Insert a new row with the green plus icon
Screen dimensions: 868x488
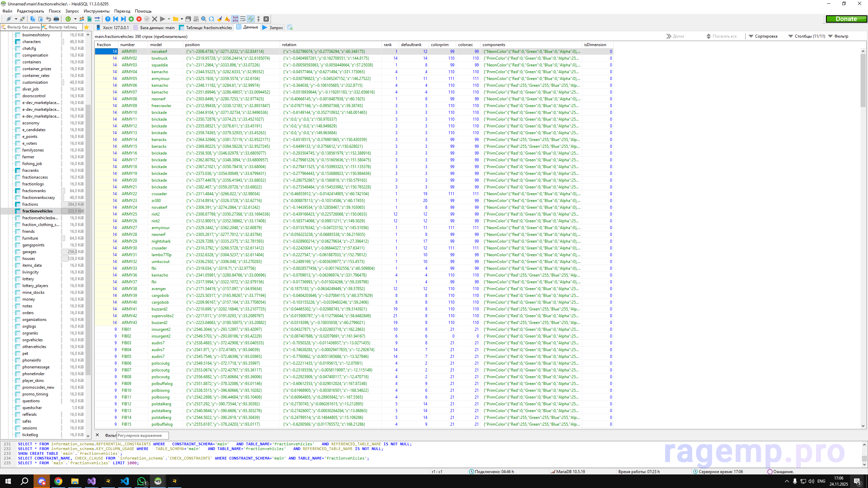point(132,19)
